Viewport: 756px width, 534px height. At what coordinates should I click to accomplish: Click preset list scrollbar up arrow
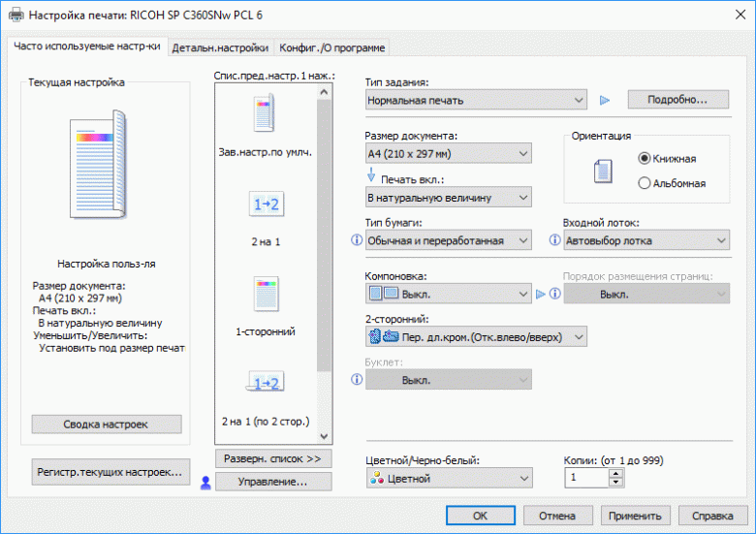click(x=324, y=91)
